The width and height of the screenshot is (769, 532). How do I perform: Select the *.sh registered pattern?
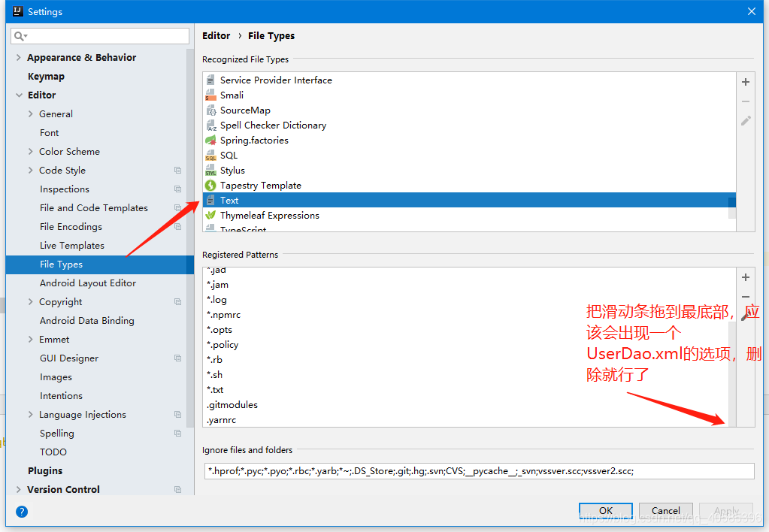coord(214,375)
